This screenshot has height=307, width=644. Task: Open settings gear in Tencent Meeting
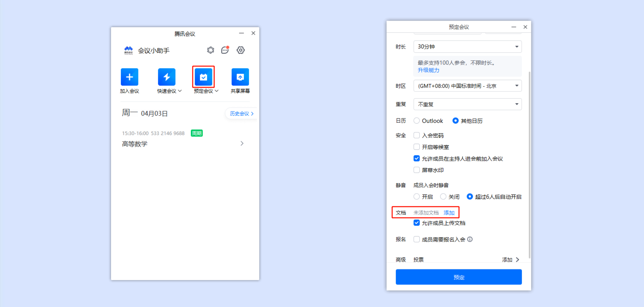point(241,50)
